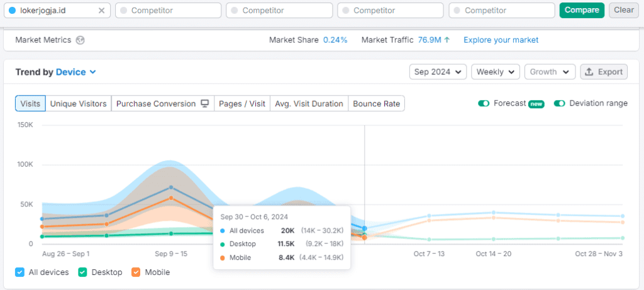Click the globe icon beside Market Metrics
Viewport: 644px width, 290px height.
80,40
